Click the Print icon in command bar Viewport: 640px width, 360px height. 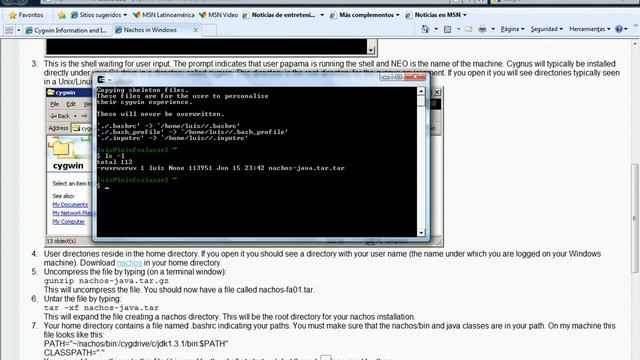(x=482, y=29)
